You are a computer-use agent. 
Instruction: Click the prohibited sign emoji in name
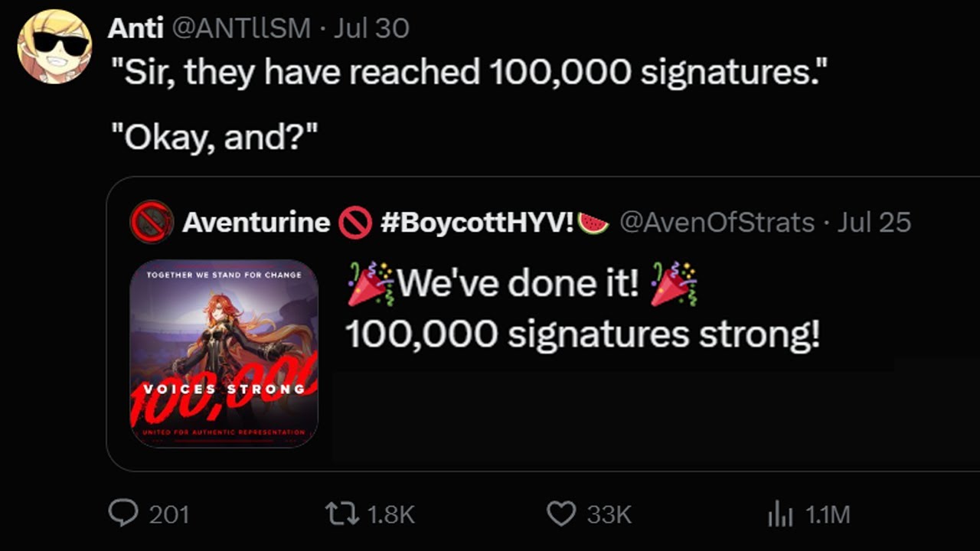(x=355, y=223)
